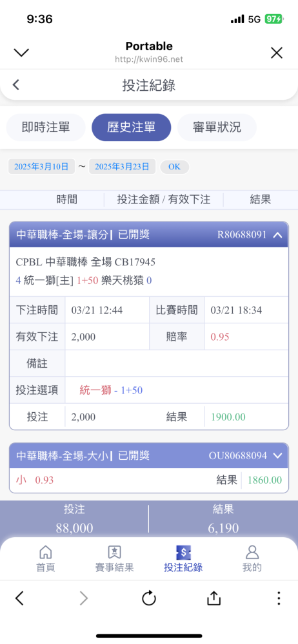The width and height of the screenshot is (298, 644).
Task: Open the 我的 profile icon
Action: 252,552
